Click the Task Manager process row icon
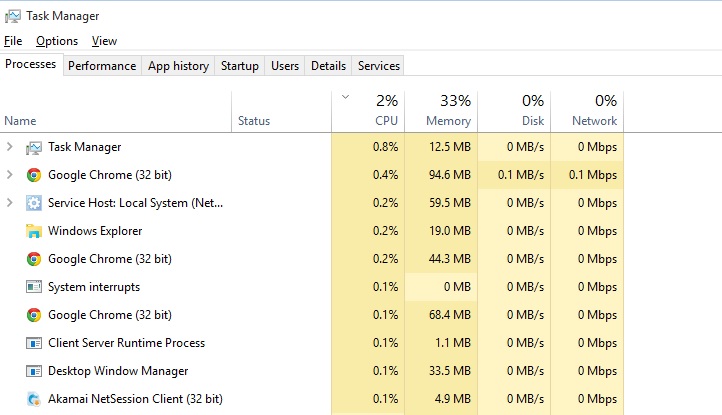The width and height of the screenshot is (722, 415). pyautogui.click(x=34, y=147)
